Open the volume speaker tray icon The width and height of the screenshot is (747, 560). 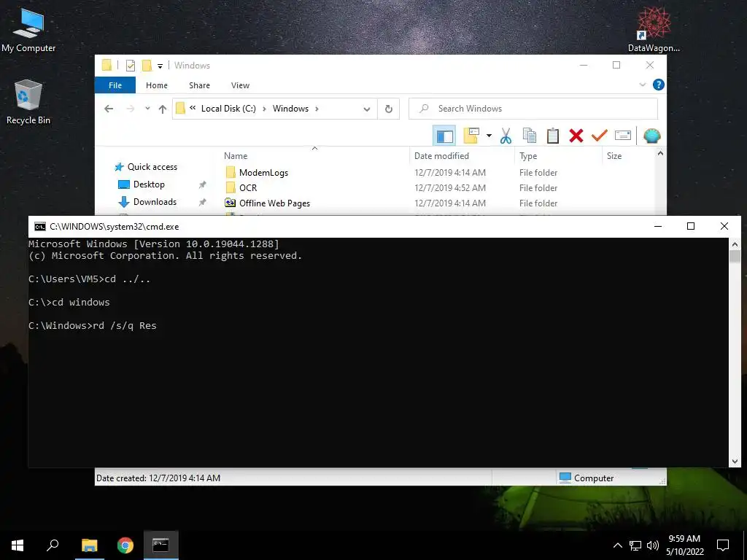coord(653,545)
